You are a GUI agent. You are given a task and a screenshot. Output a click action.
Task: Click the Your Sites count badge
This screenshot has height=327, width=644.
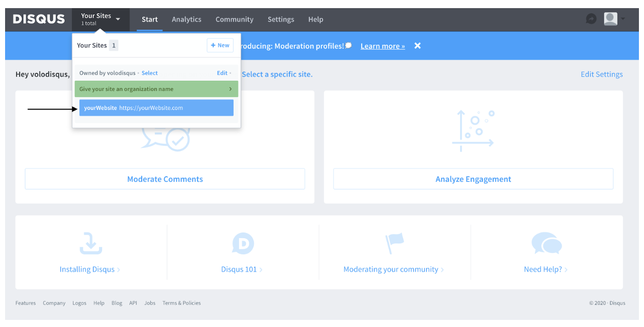(x=114, y=45)
